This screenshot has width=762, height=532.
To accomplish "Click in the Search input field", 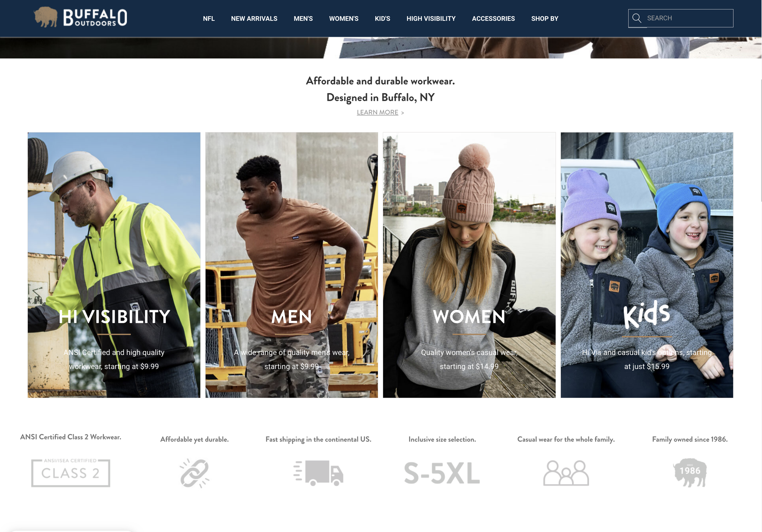I will click(687, 18).
